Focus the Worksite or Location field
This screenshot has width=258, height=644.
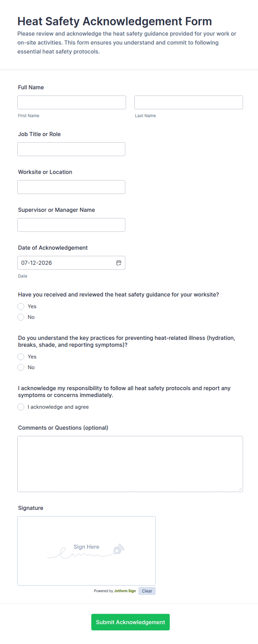pyautogui.click(x=71, y=187)
